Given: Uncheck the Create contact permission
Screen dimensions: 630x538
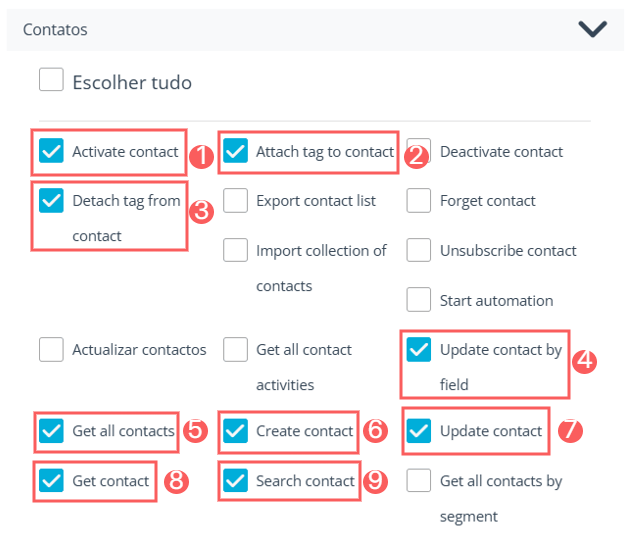Looking at the screenshot, I should (236, 431).
